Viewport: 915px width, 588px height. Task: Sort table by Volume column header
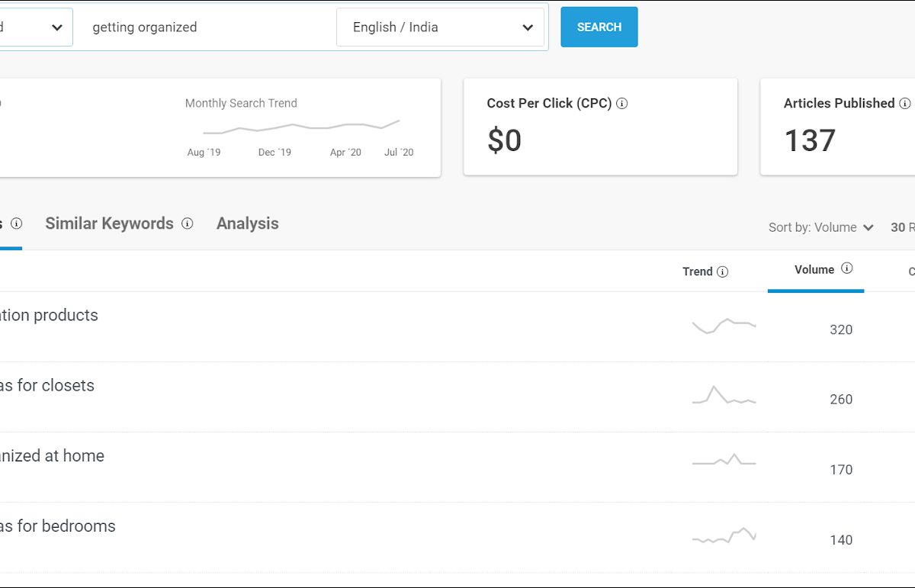point(814,270)
